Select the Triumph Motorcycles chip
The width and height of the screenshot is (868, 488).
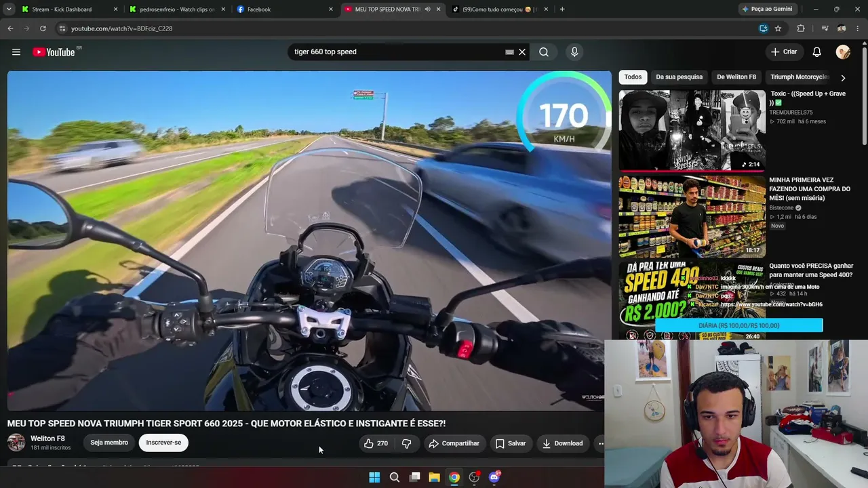[799, 77]
